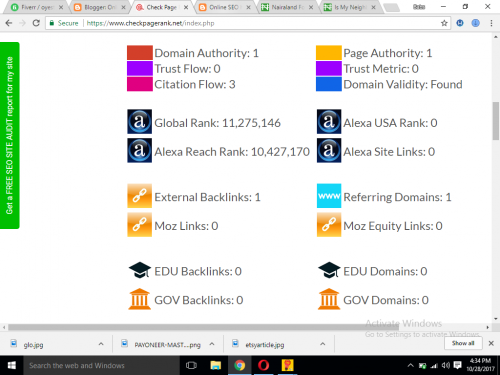Click the taskbar clock showing 4:34 PM
This screenshot has width=500, height=375.
click(480, 365)
